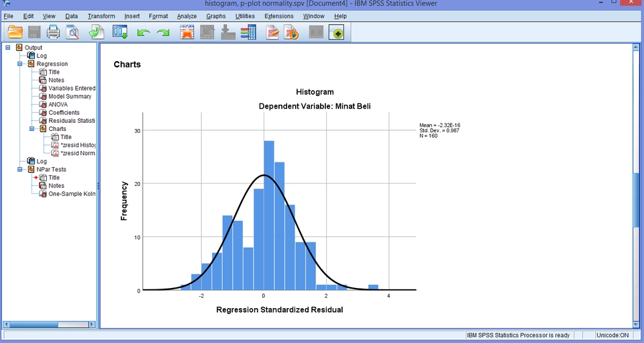Click the green plus toolbar icon

[x=336, y=32]
